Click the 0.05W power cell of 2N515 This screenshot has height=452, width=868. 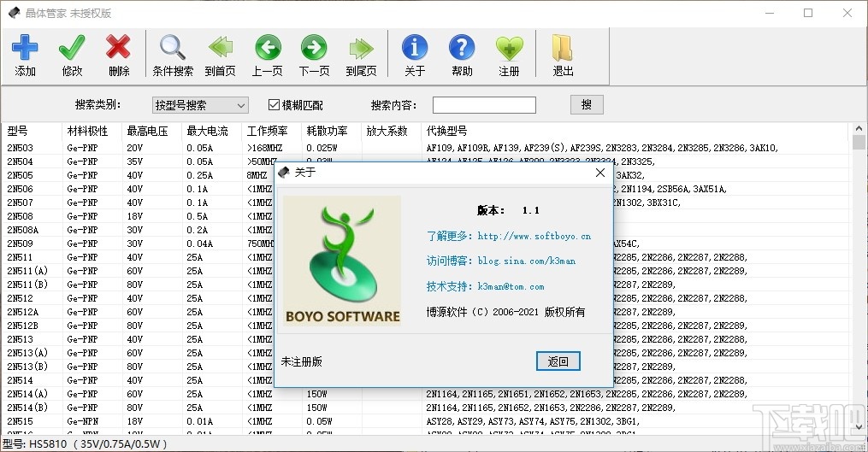click(319, 421)
